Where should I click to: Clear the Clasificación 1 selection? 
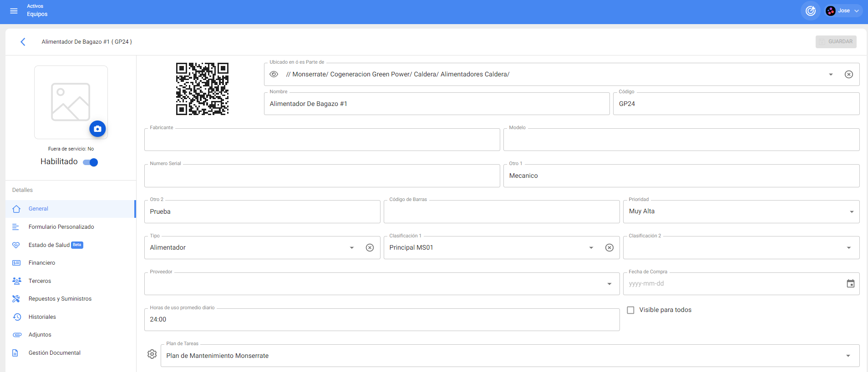pos(609,248)
